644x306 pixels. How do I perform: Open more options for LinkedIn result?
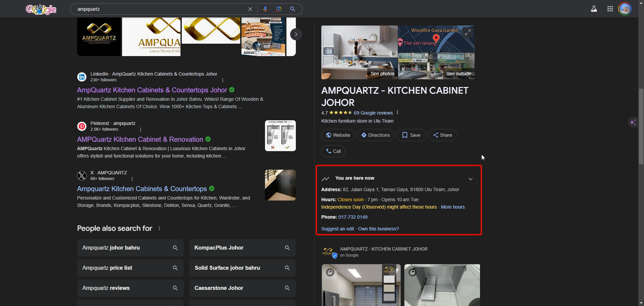[x=223, y=80]
